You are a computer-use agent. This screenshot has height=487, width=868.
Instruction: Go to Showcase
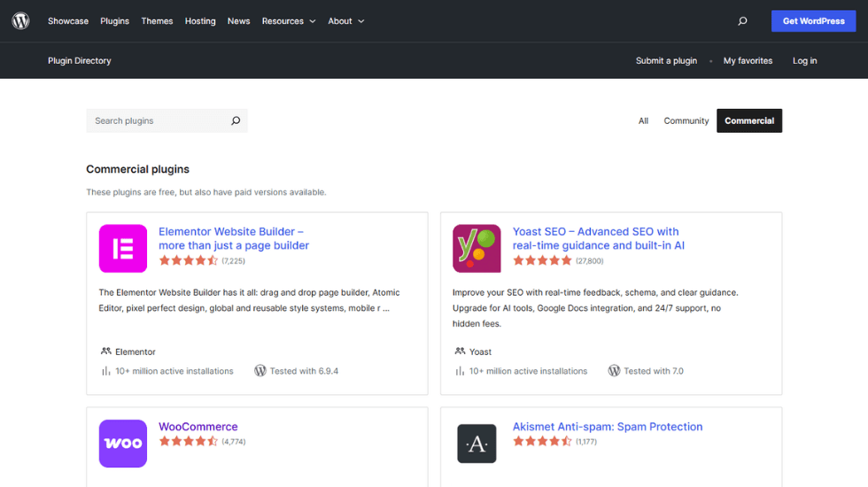[68, 21]
